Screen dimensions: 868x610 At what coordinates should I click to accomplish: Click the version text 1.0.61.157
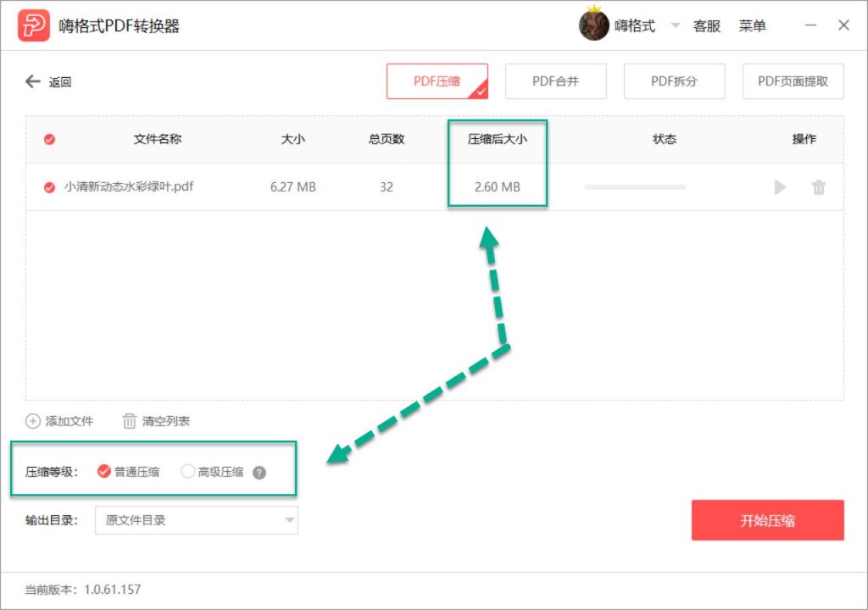[x=113, y=590]
